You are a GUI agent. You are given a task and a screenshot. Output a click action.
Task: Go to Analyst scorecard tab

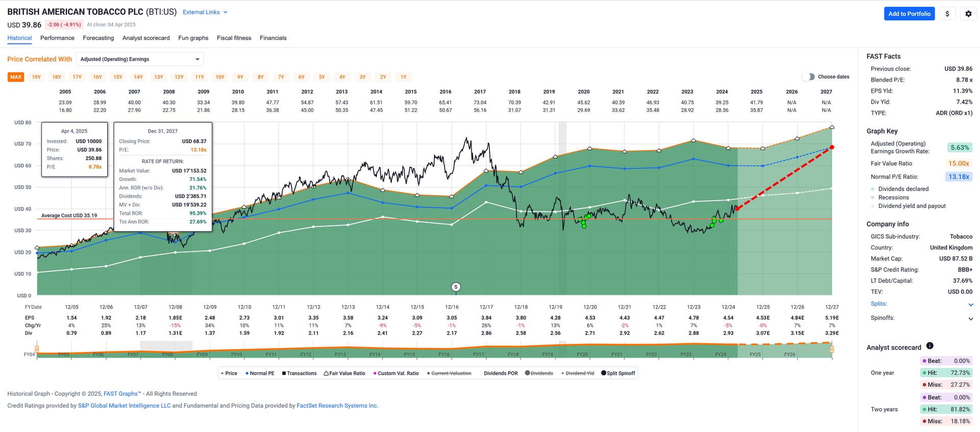(x=146, y=38)
